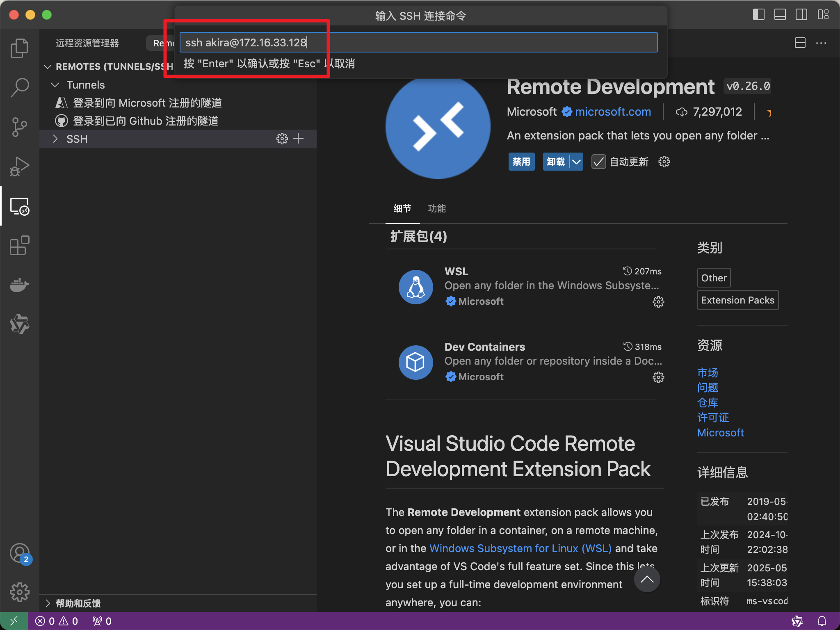This screenshot has width=840, height=630.
Task: Open the Docker view icon
Action: point(19,285)
